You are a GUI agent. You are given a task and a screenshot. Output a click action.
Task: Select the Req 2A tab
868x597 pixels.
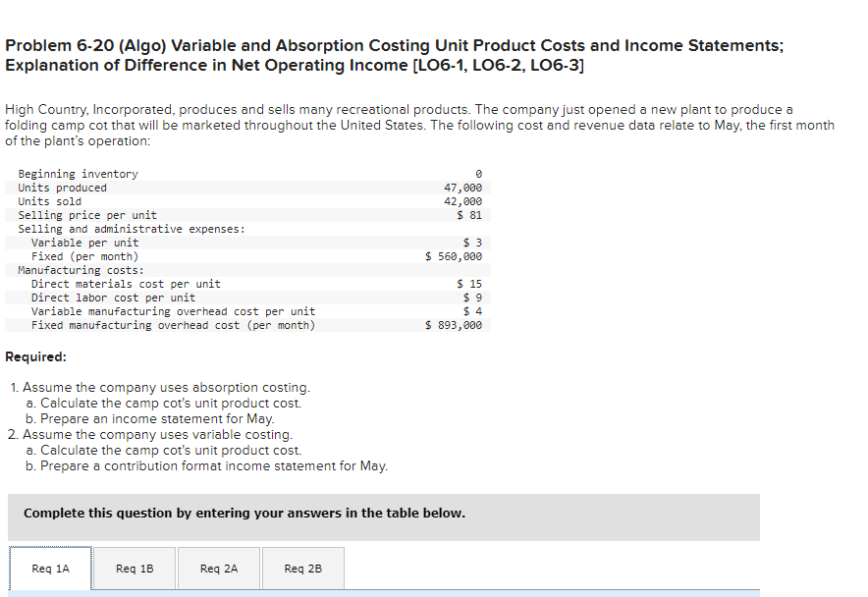pyautogui.click(x=218, y=568)
